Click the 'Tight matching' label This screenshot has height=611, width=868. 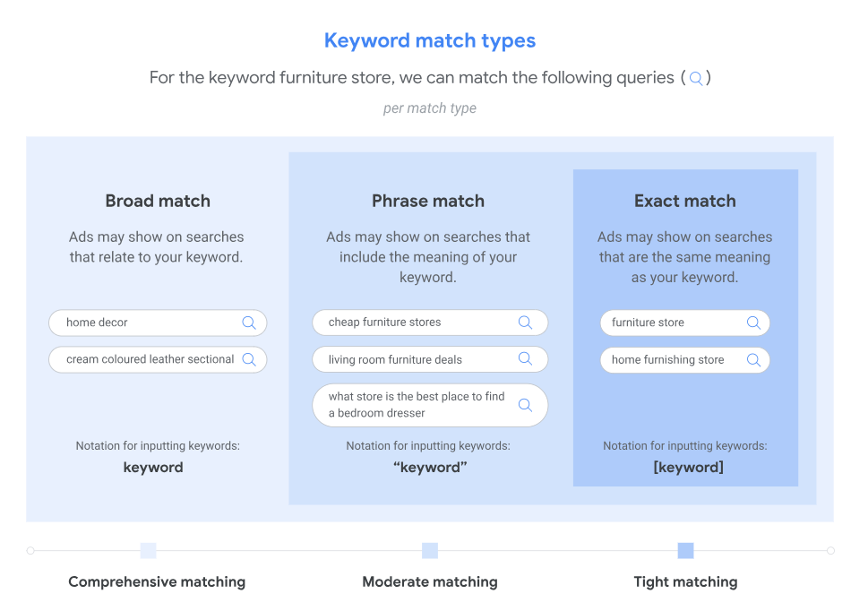[685, 581]
